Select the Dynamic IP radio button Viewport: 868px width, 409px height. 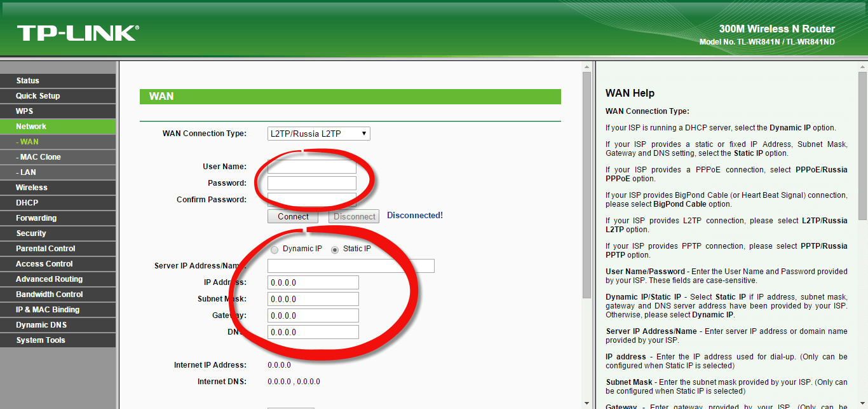(275, 249)
